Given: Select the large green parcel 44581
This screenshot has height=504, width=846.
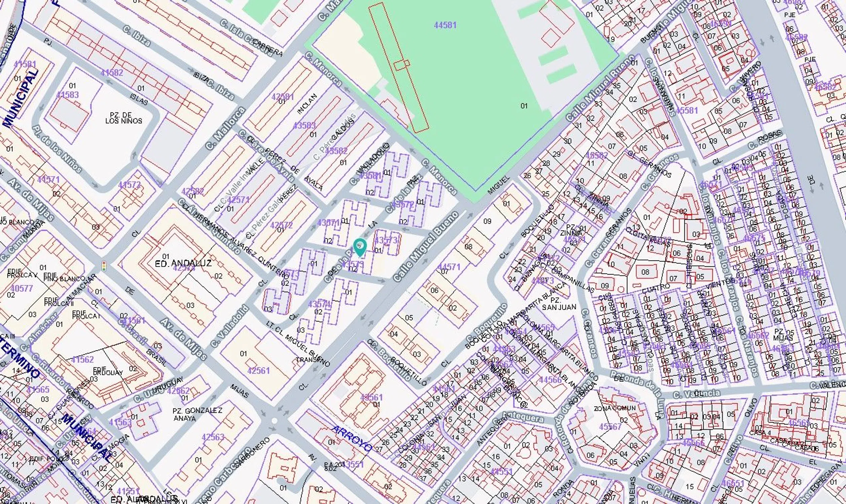Looking at the screenshot, I should [445, 25].
